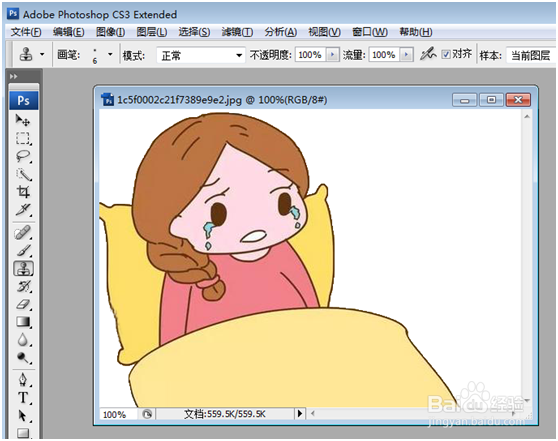Viewport: 558px width, 441px height.
Task: Click the Ps logo atop the toolbox
Action: pyautogui.click(x=23, y=100)
